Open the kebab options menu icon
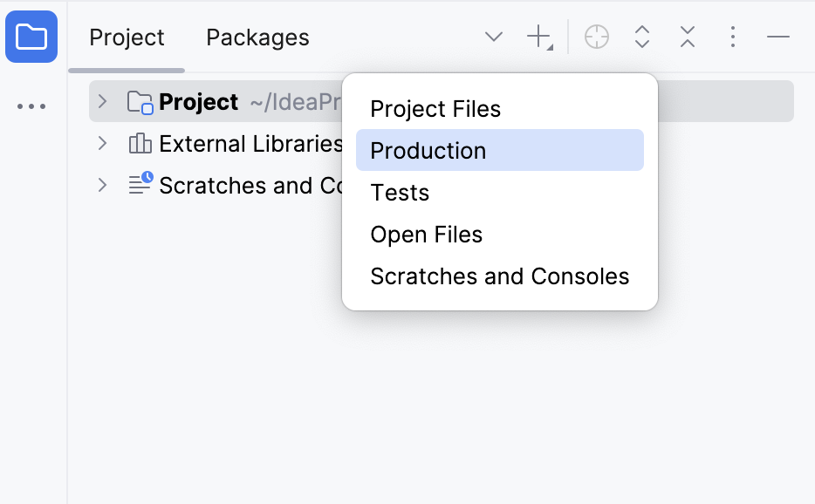 click(x=733, y=37)
